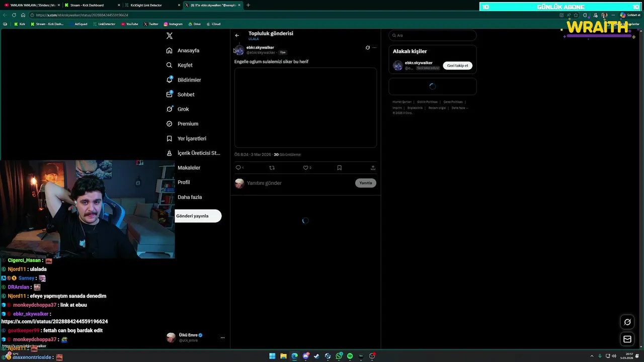Viewport: 644px width, 362px height.
Task: Open the iCloud bookmark
Action: pyautogui.click(x=213, y=24)
